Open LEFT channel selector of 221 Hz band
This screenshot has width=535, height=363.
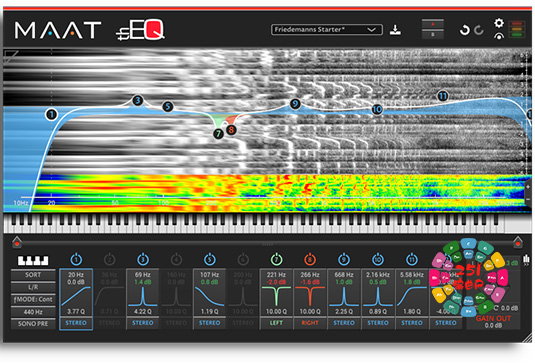coord(276,323)
